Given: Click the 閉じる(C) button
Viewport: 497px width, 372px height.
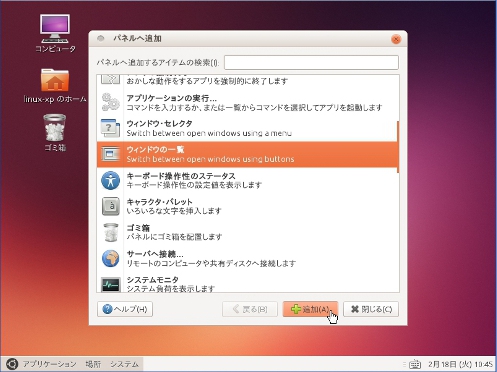Looking at the screenshot, I should tap(371, 309).
